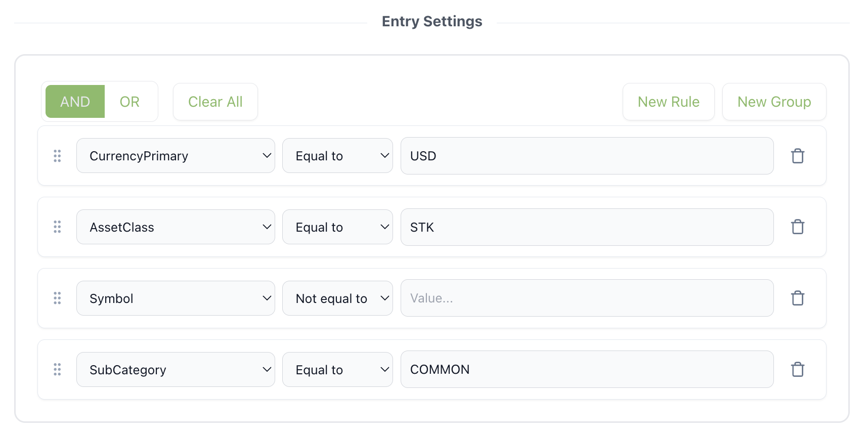Select the AND logic option

tap(75, 101)
